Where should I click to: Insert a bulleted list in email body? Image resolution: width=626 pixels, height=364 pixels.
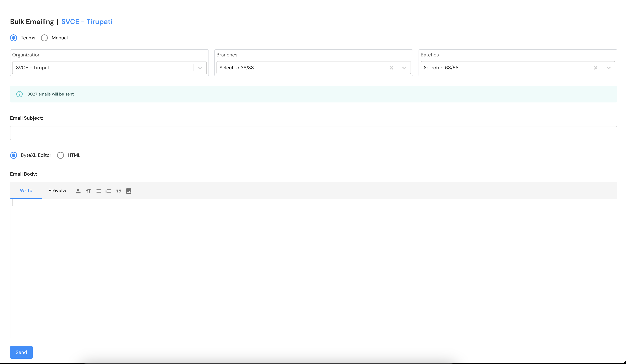pos(98,191)
